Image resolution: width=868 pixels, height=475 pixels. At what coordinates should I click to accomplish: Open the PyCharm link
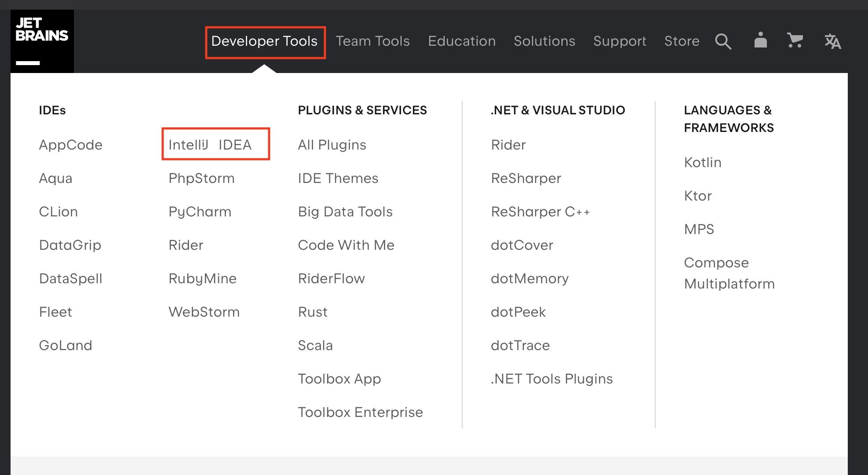[200, 212]
